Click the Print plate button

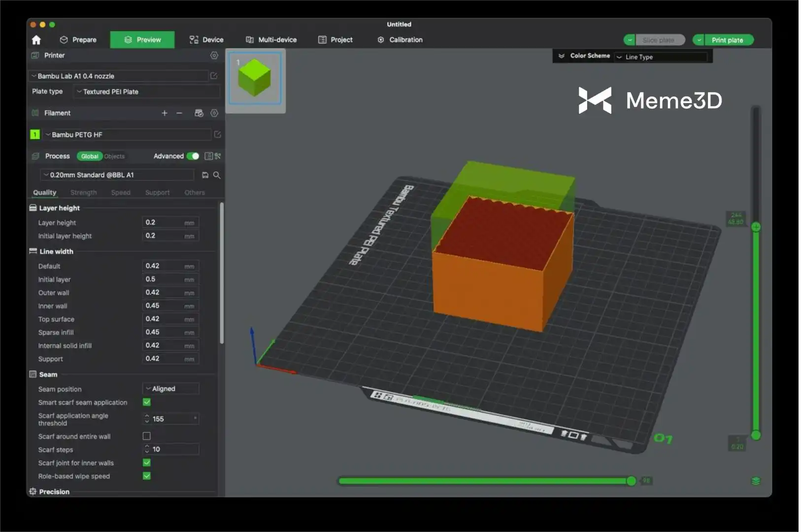pos(727,40)
